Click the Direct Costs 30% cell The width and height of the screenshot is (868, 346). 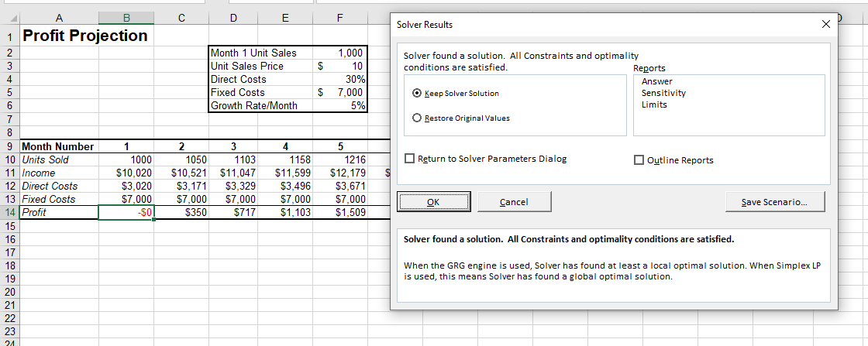[339, 79]
